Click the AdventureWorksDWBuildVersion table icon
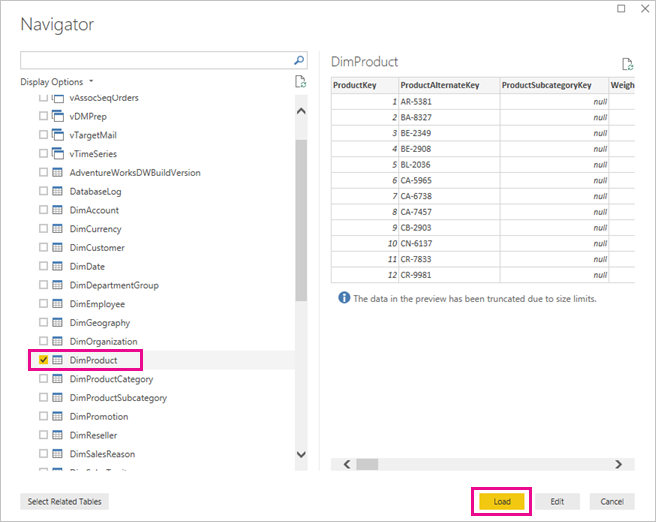Viewport: 656px width, 522px height. 57,172
